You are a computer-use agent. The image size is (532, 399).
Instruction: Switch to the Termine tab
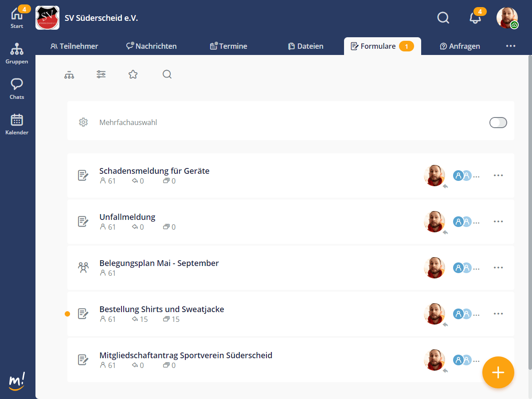pyautogui.click(x=228, y=46)
